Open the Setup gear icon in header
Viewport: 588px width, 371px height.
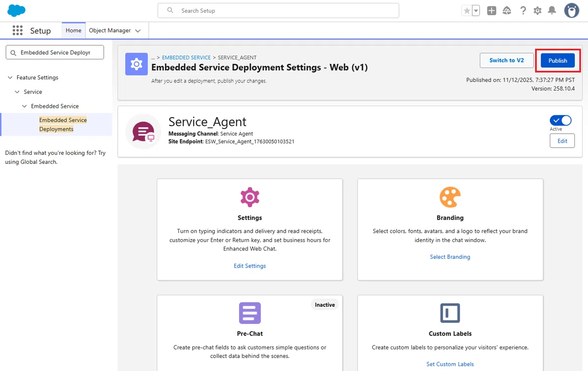click(x=538, y=11)
